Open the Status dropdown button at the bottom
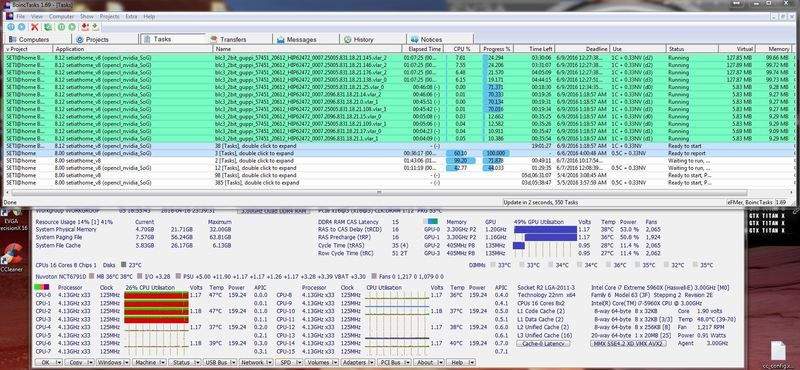This screenshot has width=800, height=370. pyautogui.click(x=184, y=362)
